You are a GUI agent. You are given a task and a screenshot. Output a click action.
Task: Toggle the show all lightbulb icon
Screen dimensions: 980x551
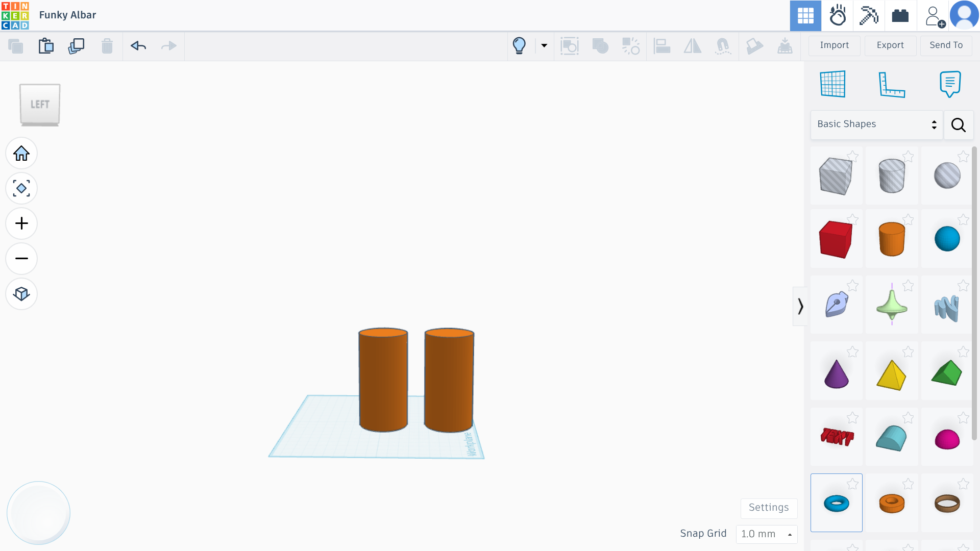click(x=519, y=46)
